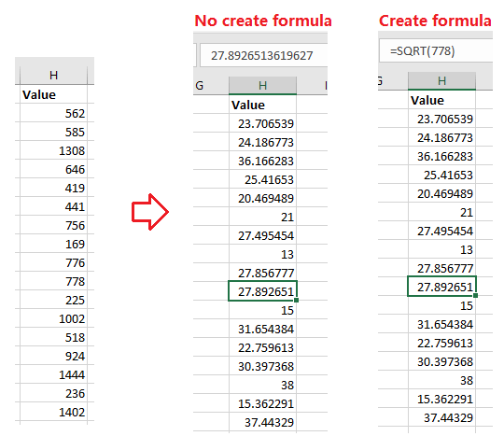Click Value header in Create formula sheet
This screenshot has width=504, height=436.
(442, 100)
